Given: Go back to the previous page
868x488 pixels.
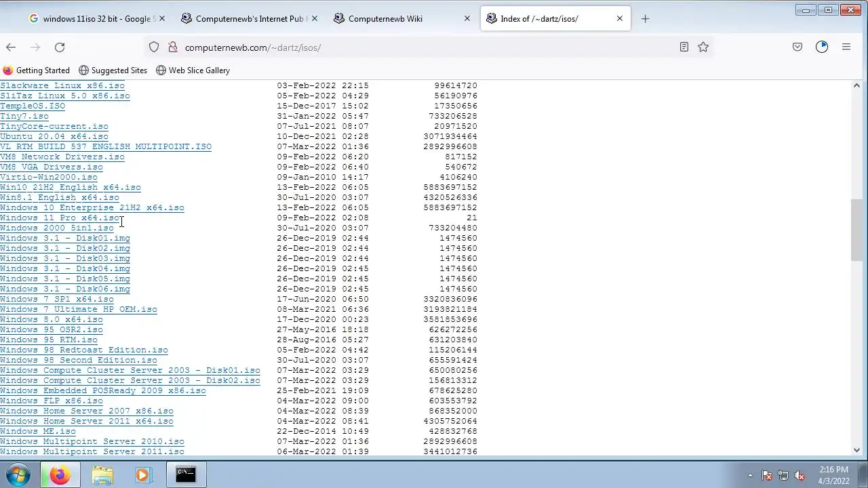Looking at the screenshot, I should 11,47.
